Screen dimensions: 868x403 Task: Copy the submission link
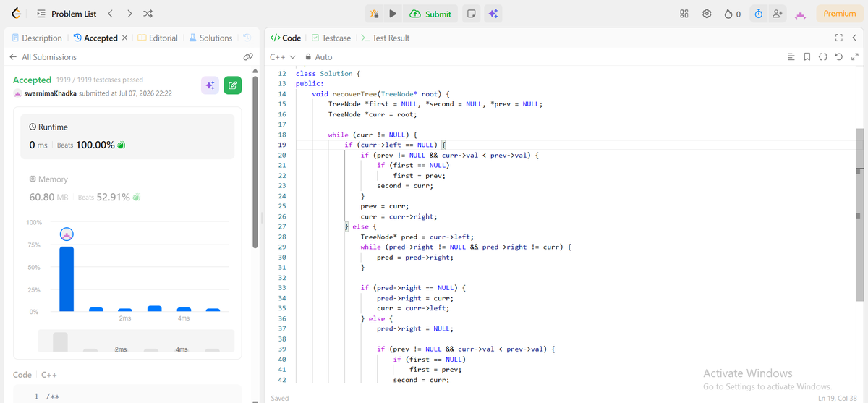[247, 56]
